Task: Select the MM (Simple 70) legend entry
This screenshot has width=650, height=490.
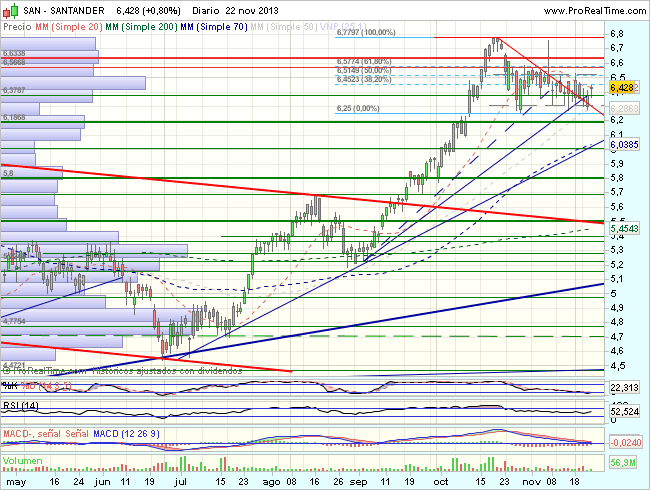Action: (x=214, y=27)
